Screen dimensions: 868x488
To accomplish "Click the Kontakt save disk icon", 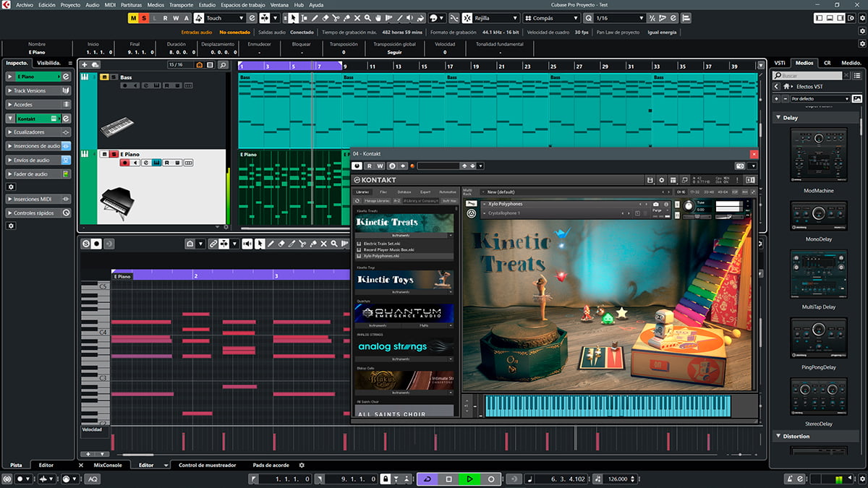I will coord(650,180).
